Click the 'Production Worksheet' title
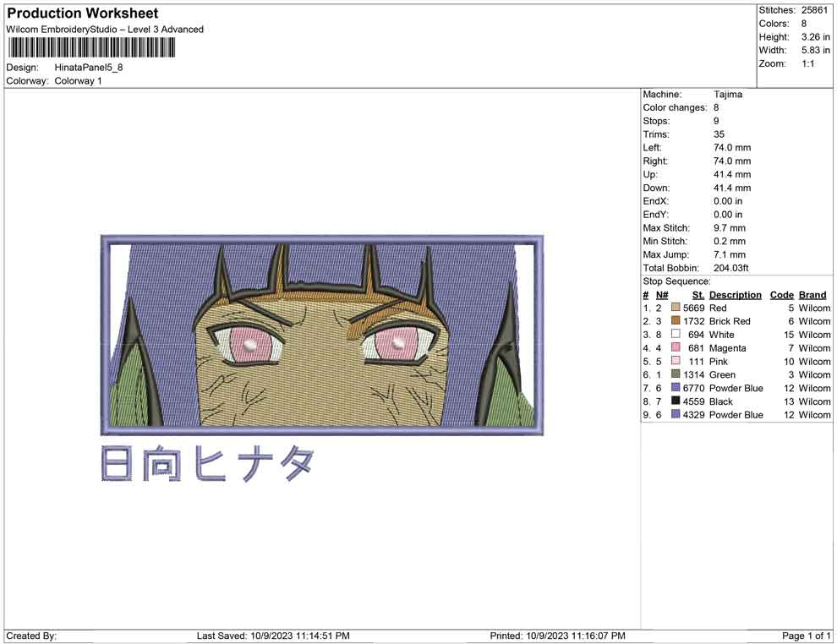837x644 pixels. click(83, 14)
